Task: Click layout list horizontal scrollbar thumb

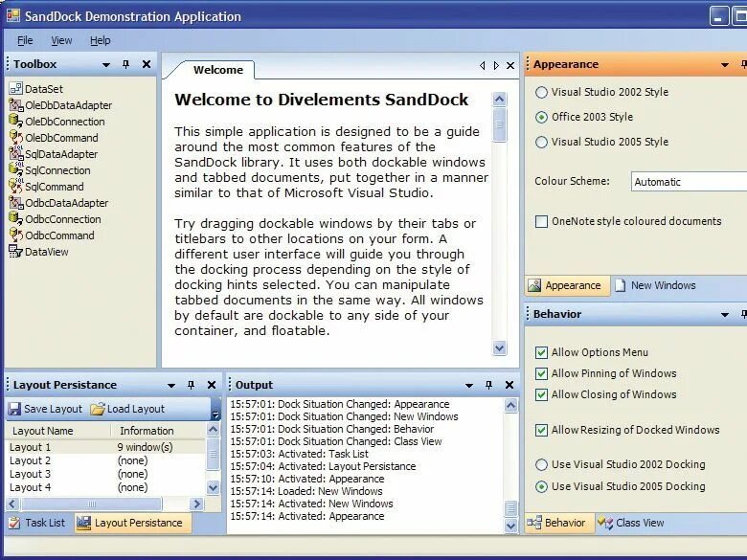Action: pos(91,504)
